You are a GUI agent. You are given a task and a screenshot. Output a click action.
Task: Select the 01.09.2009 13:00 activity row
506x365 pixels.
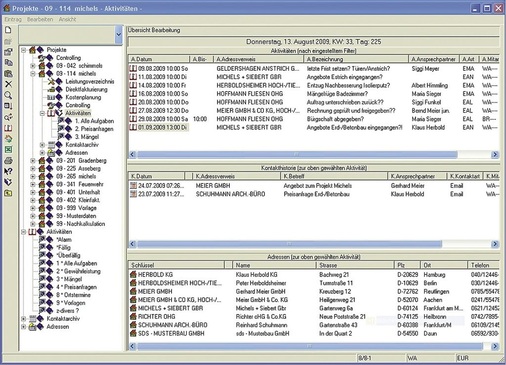(313, 127)
